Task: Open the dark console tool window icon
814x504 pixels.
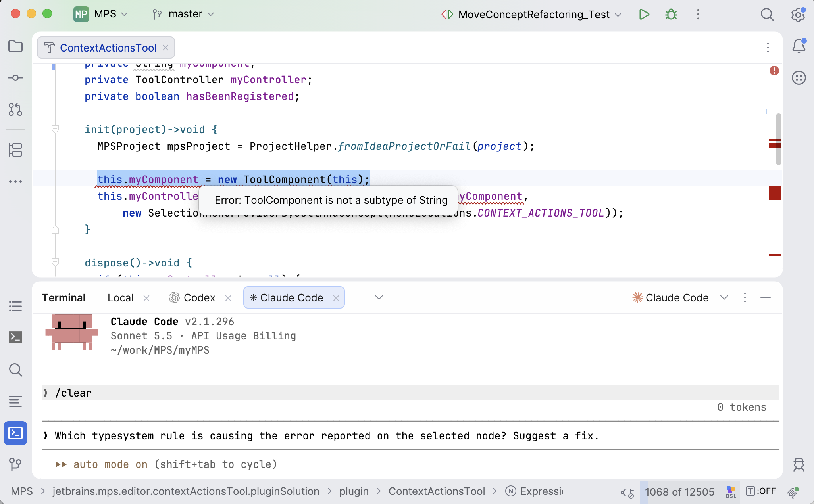Action: tap(15, 337)
